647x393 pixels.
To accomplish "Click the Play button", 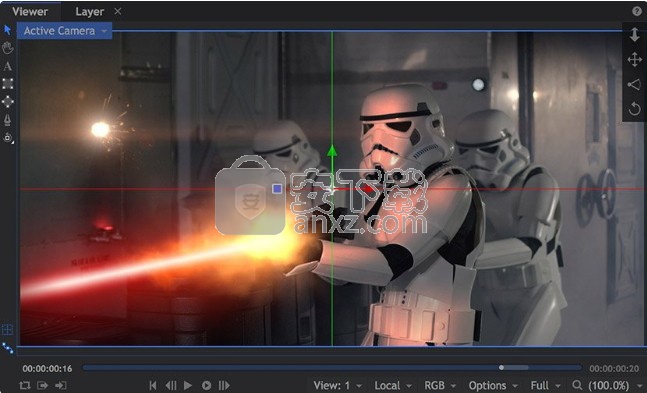I will click(x=188, y=385).
